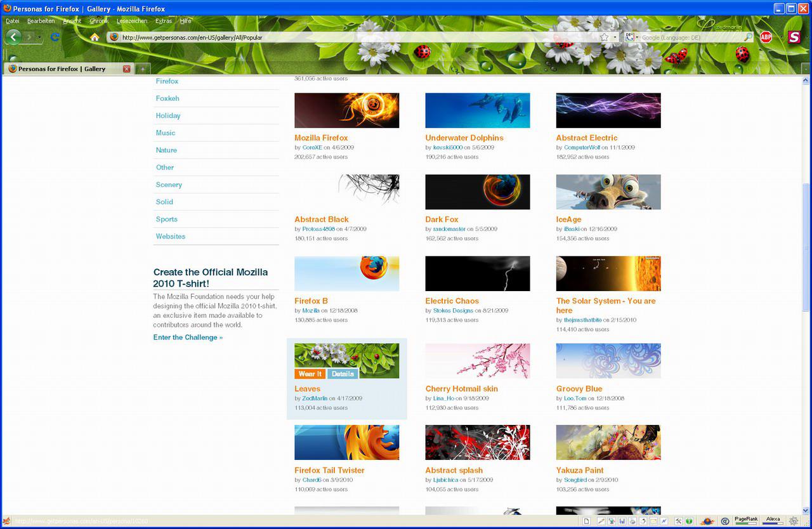This screenshot has height=529, width=812.
Task: Select the Personas for Firefox | Gallery tab
Action: (x=68, y=69)
